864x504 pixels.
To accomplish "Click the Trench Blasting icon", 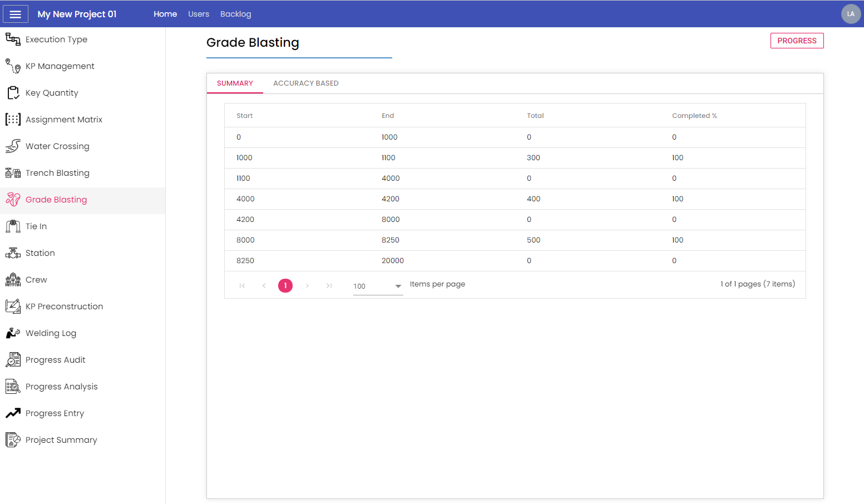I will pos(13,172).
